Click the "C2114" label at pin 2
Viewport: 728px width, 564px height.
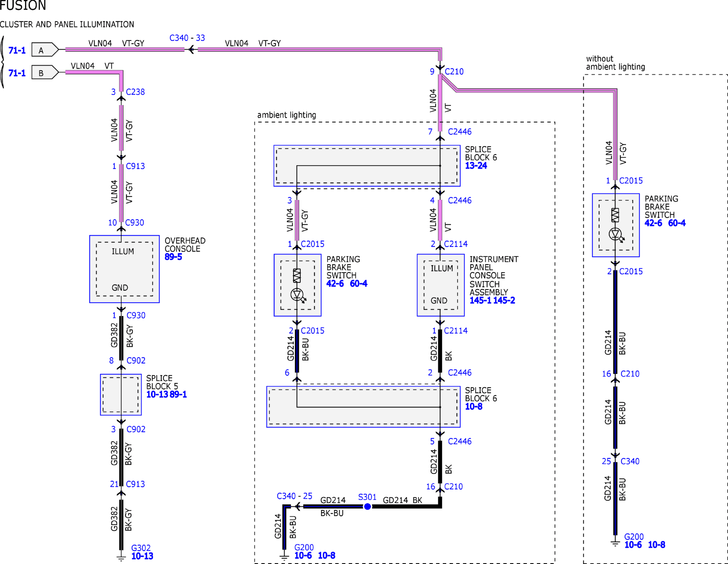coord(456,244)
